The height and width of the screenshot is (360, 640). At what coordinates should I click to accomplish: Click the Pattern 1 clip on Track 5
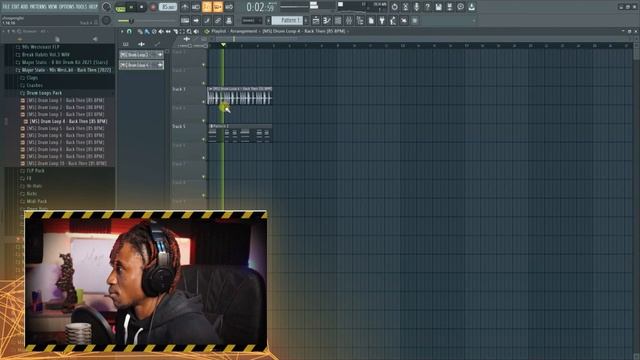[x=240, y=133]
